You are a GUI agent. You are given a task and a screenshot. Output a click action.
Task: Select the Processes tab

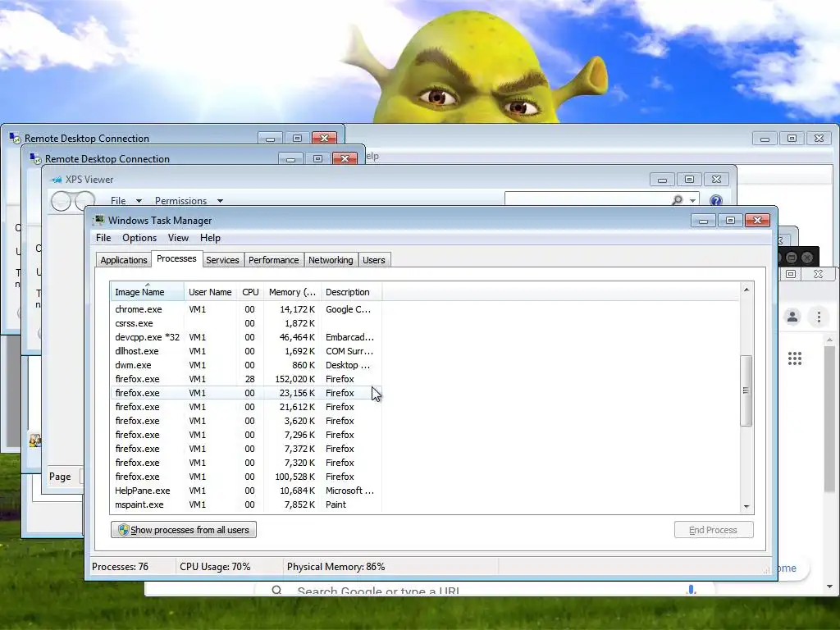(177, 258)
